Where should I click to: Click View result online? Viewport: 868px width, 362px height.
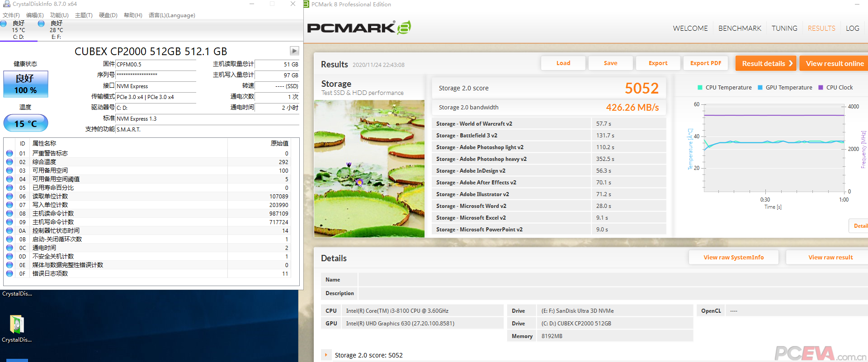click(x=834, y=63)
